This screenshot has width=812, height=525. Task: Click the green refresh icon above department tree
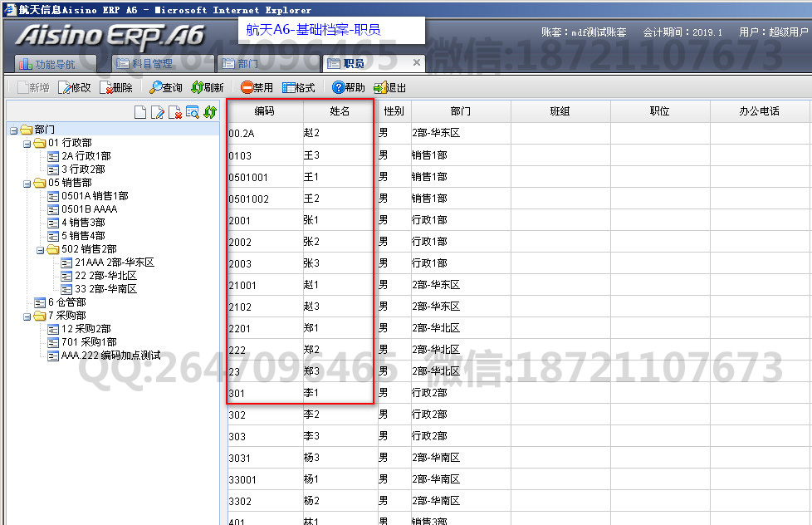click(210, 113)
